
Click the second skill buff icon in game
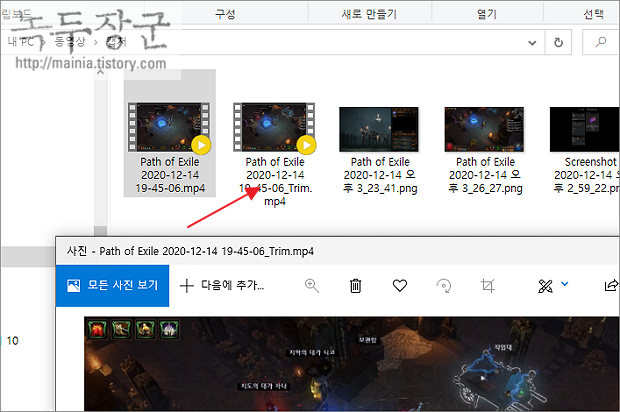coord(121,329)
